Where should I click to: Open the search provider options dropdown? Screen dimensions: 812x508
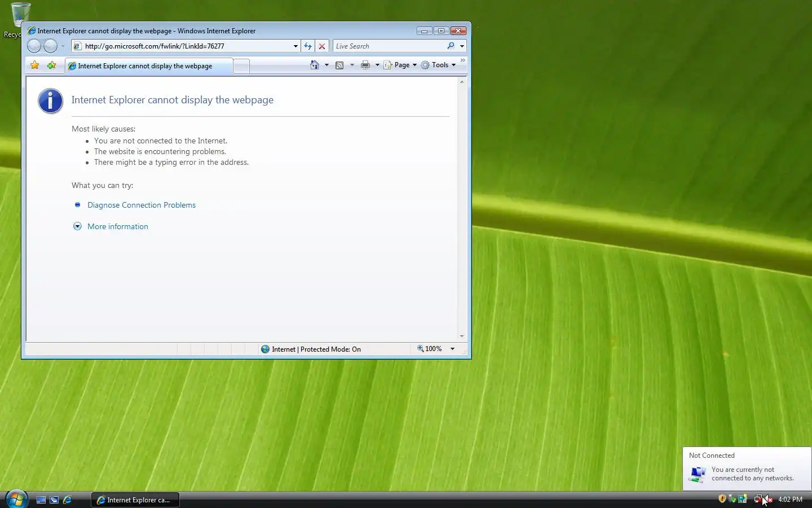pos(462,46)
